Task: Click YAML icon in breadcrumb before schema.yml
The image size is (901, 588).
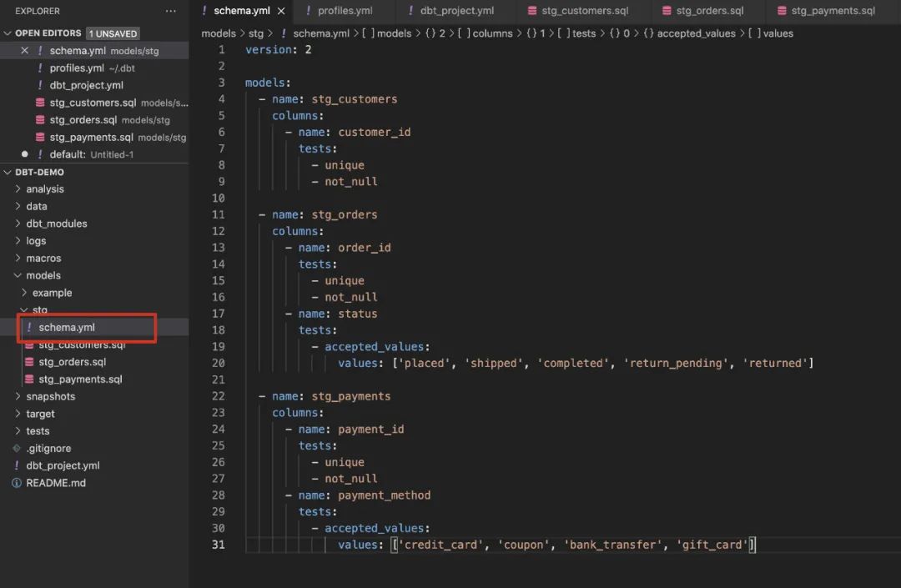Action: pyautogui.click(x=284, y=33)
